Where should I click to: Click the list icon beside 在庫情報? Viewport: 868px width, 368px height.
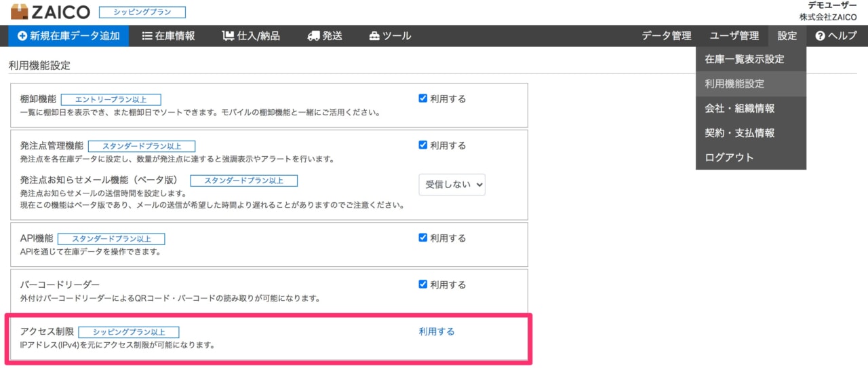coord(147,36)
